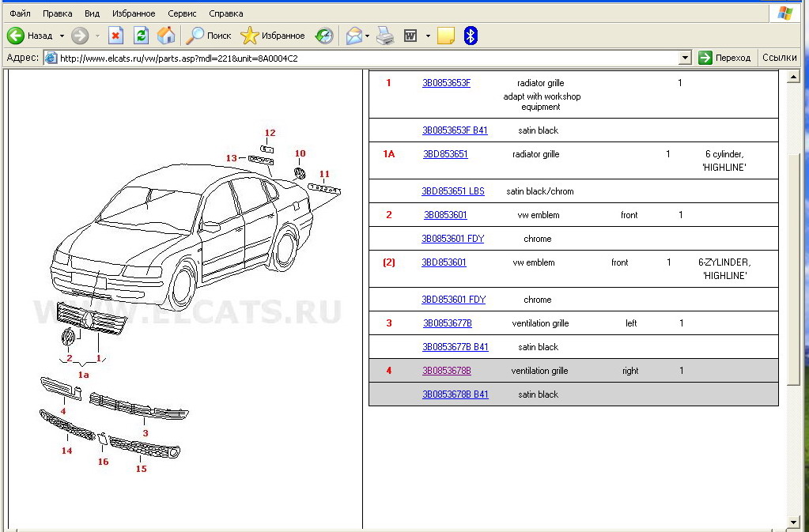Image resolution: width=809 pixels, height=532 pixels.
Task: Refresh the page with green arrows icon
Action: (141, 36)
